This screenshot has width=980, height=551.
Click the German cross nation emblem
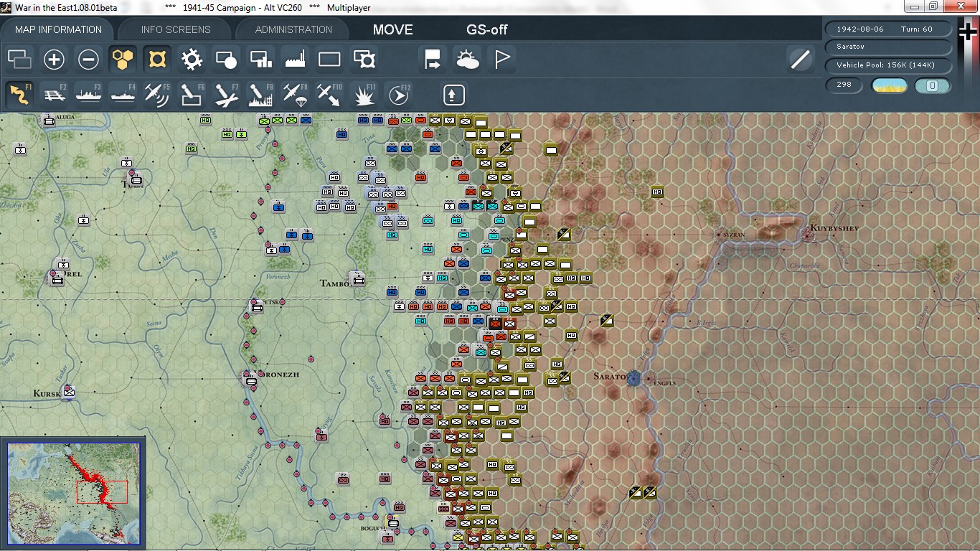tap(968, 32)
